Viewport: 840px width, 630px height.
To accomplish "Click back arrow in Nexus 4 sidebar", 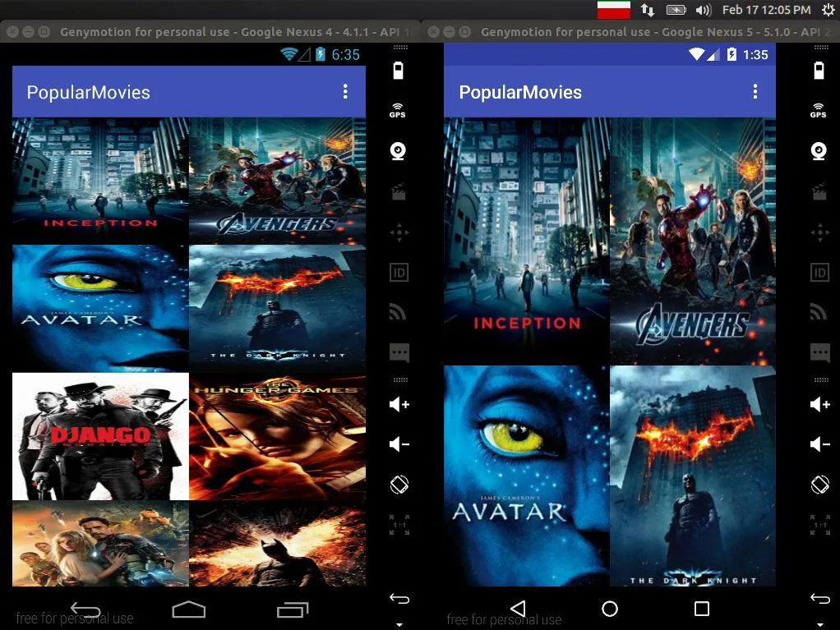I will tap(399, 599).
